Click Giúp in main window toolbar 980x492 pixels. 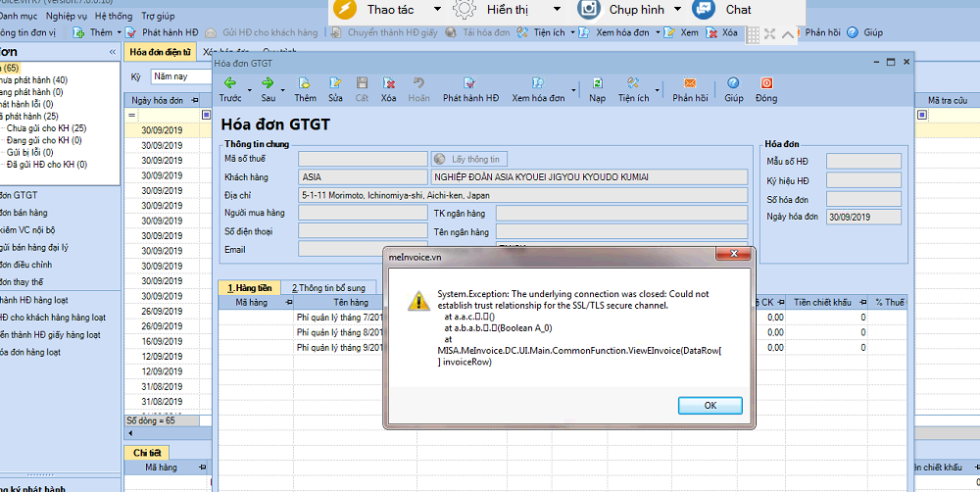(865, 32)
